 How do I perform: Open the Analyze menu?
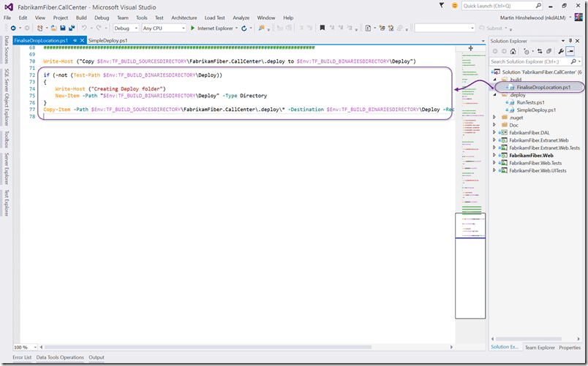tap(241, 18)
